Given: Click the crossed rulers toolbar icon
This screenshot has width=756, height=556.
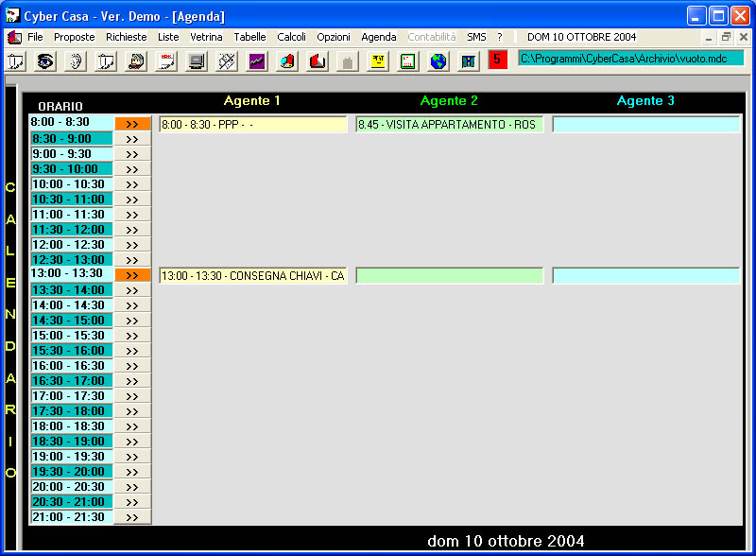Looking at the screenshot, I should click(x=227, y=61).
